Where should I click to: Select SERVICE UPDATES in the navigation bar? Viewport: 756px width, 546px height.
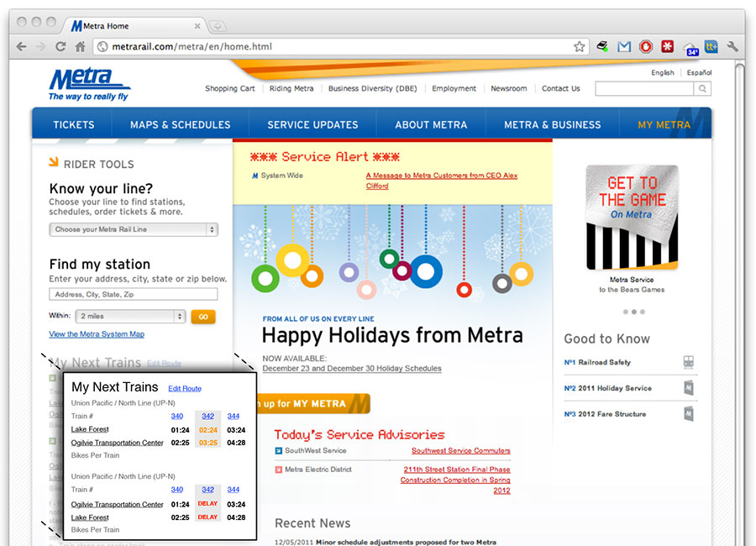tap(312, 125)
